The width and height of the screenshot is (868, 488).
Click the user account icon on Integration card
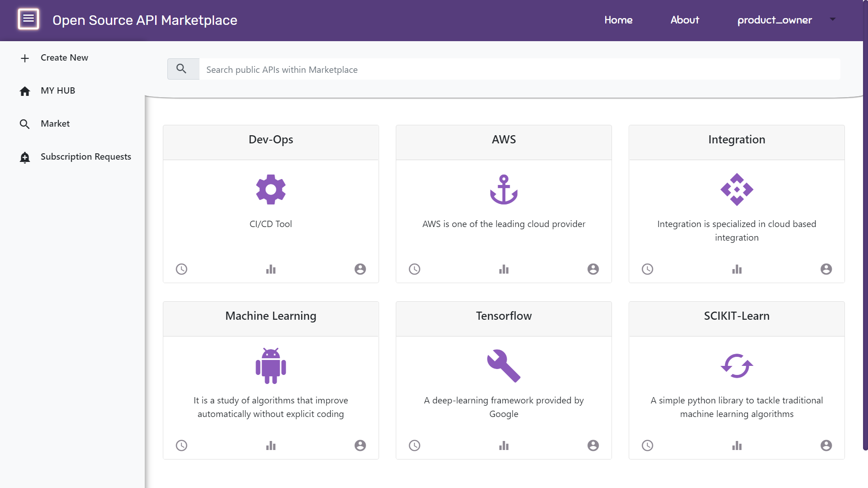point(826,269)
